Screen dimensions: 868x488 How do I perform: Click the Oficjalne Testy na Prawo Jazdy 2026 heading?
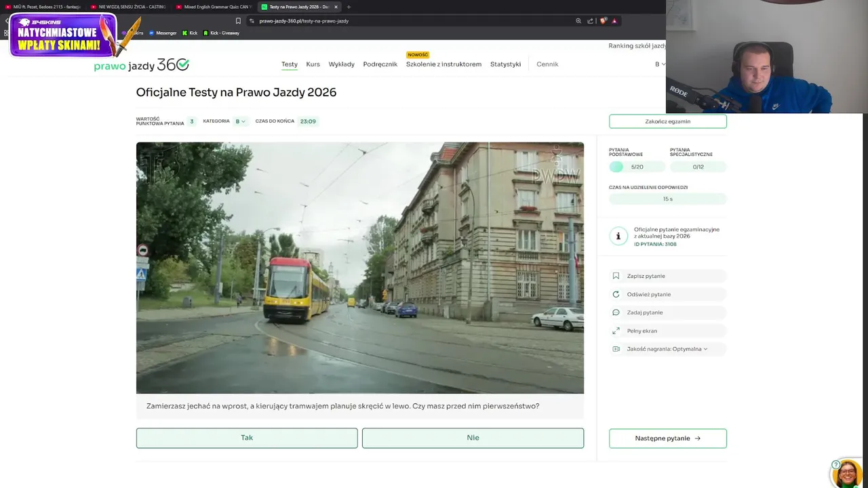(236, 92)
